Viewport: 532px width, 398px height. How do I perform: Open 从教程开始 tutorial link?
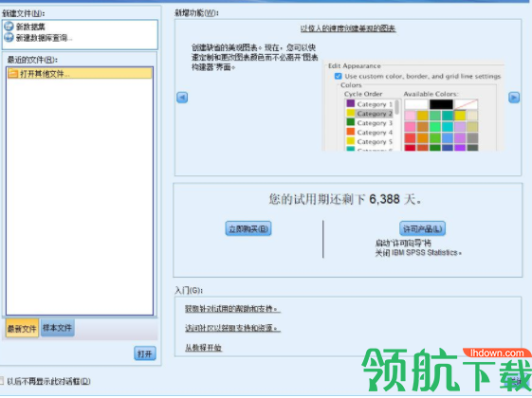tap(203, 348)
